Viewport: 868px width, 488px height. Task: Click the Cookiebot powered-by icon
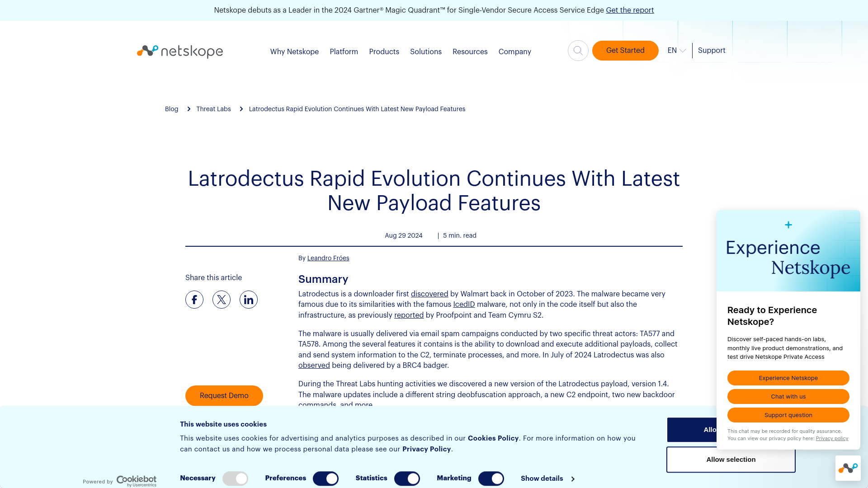[118, 481]
